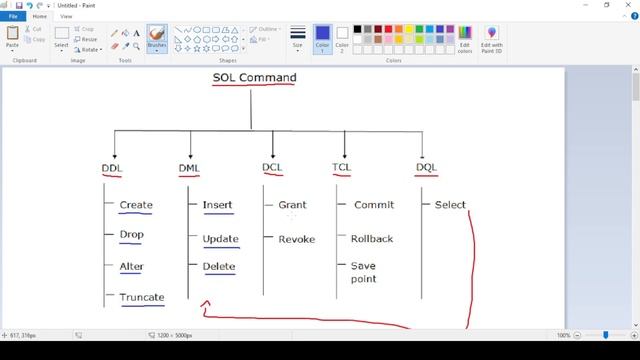Pick the black color swatch
This screenshot has height=360, width=640.
click(357, 29)
